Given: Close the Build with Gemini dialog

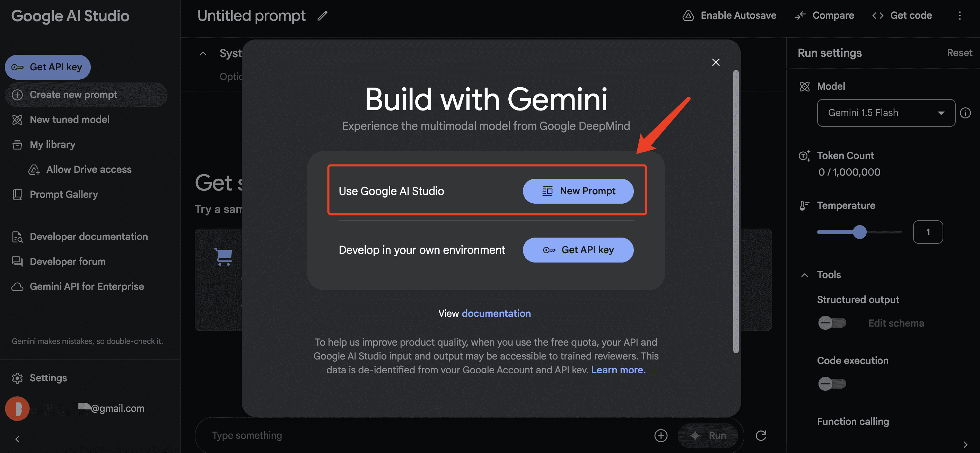Looking at the screenshot, I should 716,62.
